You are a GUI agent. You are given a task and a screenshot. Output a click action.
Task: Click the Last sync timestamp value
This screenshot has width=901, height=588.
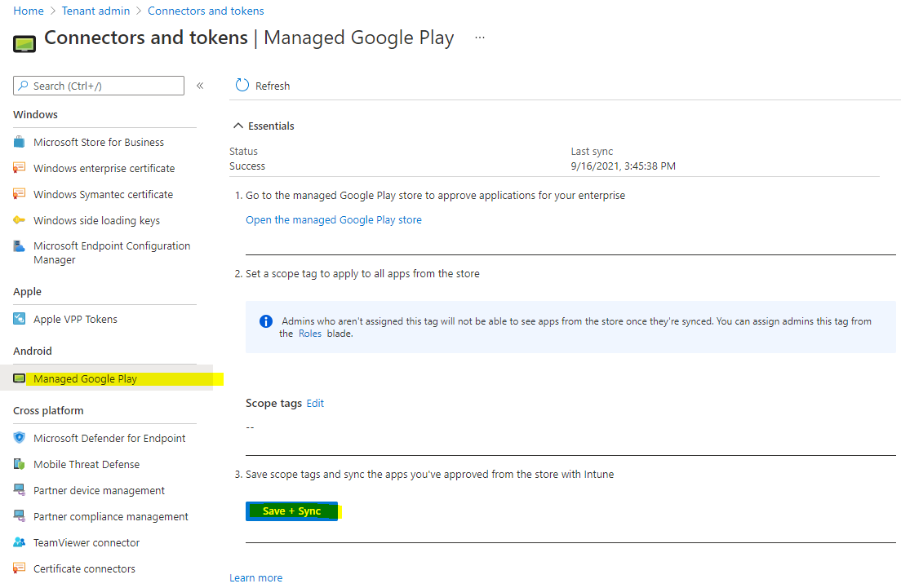623,166
